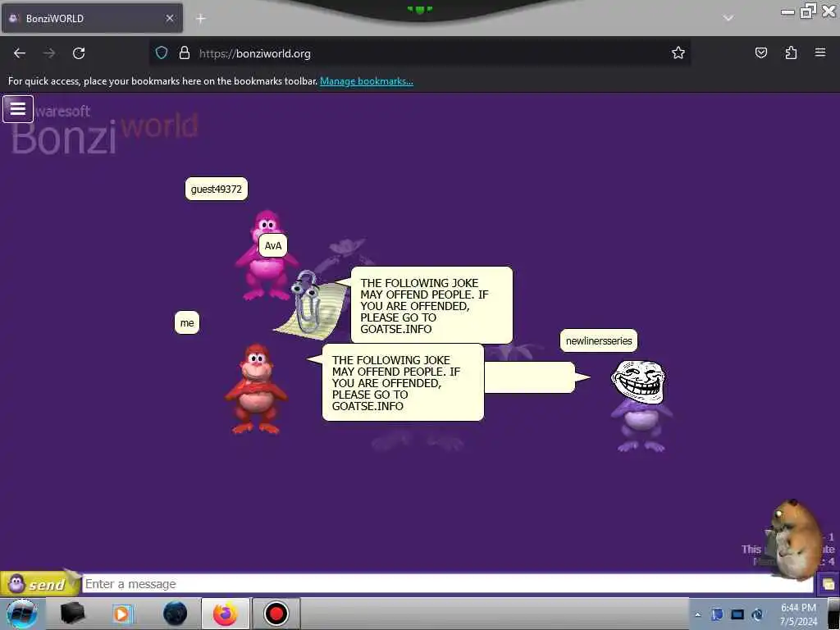Show hidden system tray icons
Image resolution: width=840 pixels, height=630 pixels.
pyautogui.click(x=698, y=615)
